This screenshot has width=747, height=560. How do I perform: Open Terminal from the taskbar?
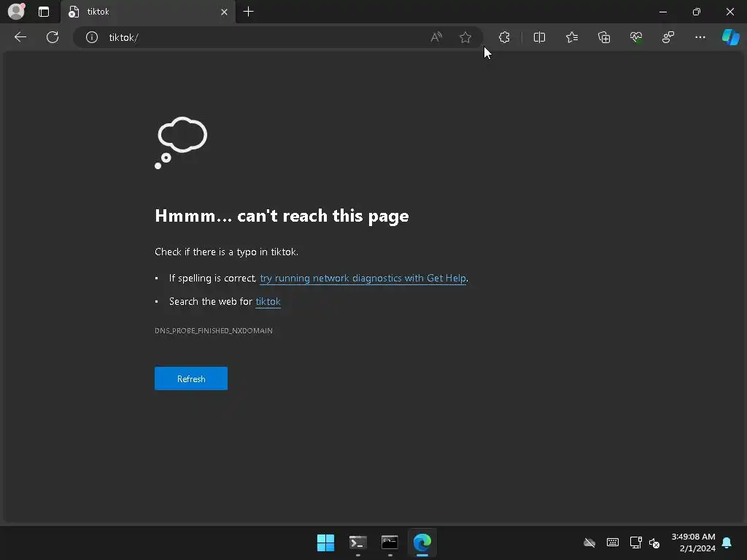tap(357, 542)
